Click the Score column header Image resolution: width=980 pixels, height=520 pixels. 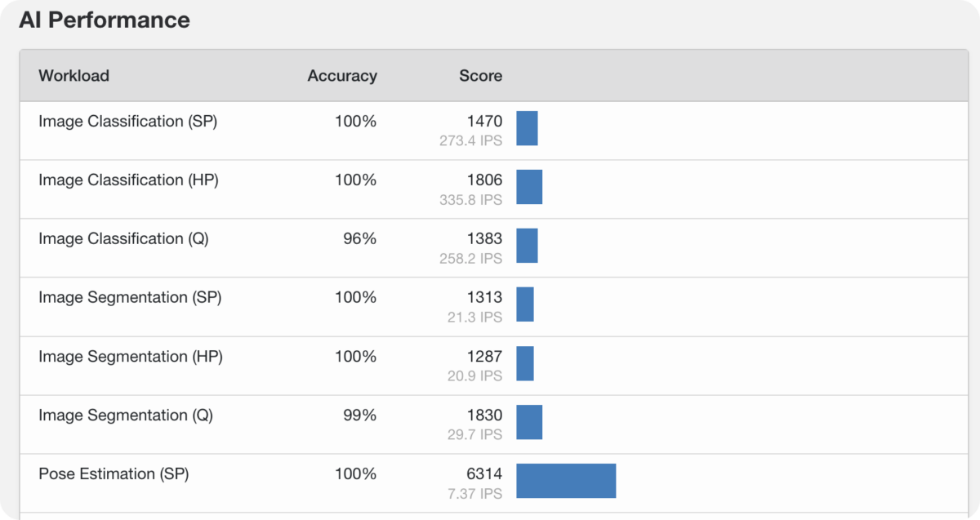(480, 76)
